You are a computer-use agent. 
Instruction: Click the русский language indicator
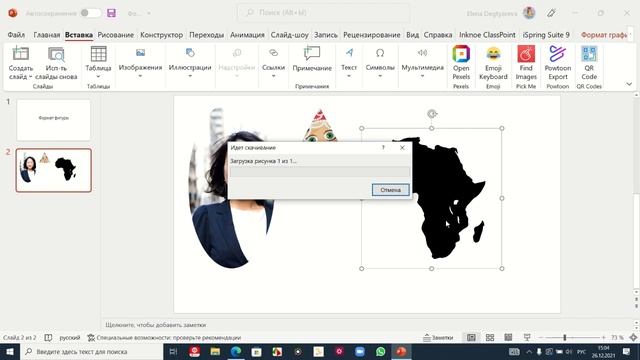pyautogui.click(x=70, y=338)
